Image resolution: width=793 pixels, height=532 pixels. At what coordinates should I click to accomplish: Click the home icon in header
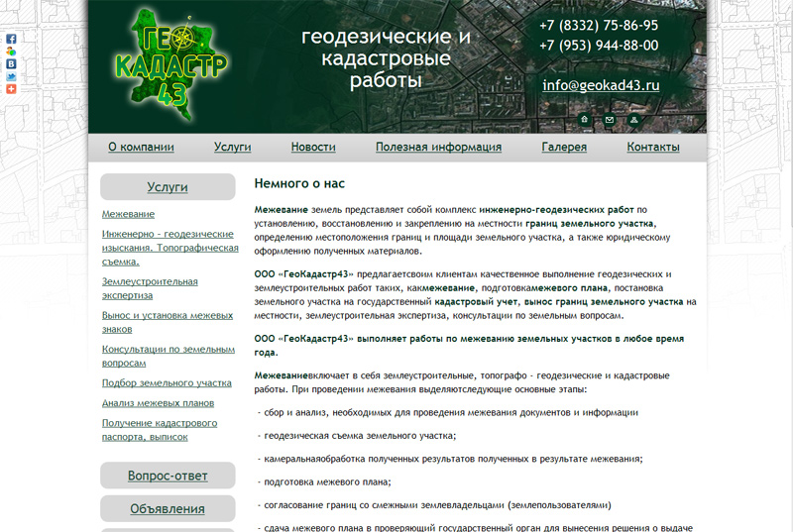point(585,120)
